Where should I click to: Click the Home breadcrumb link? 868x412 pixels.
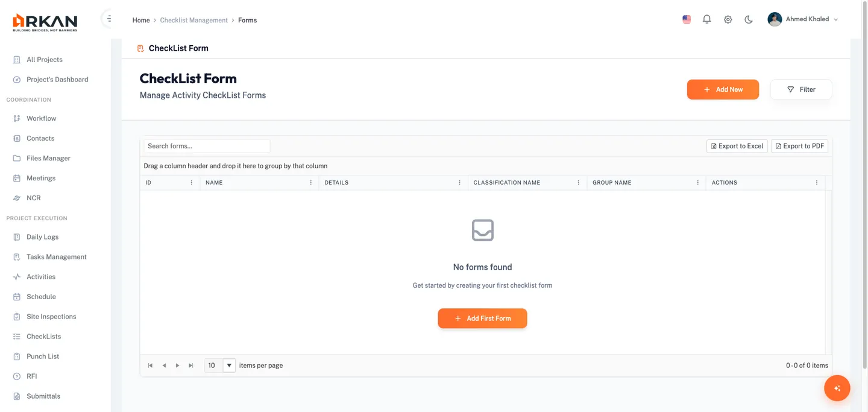(140, 19)
